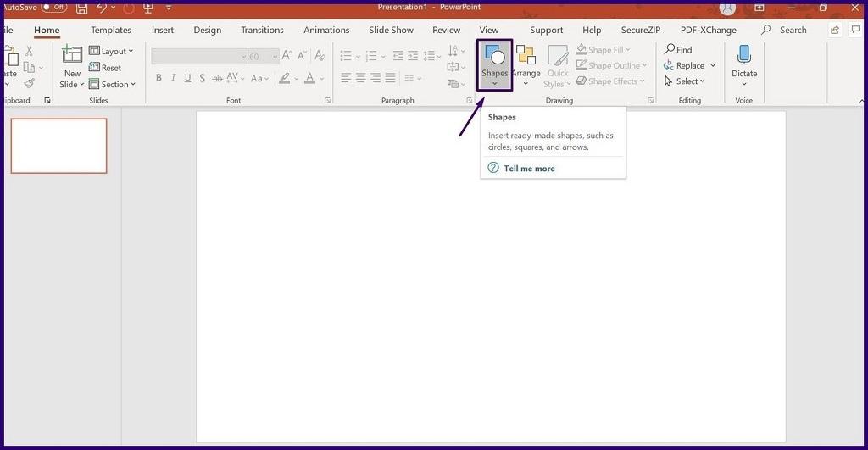Click the Text Highlight Color swatch

point(285,78)
